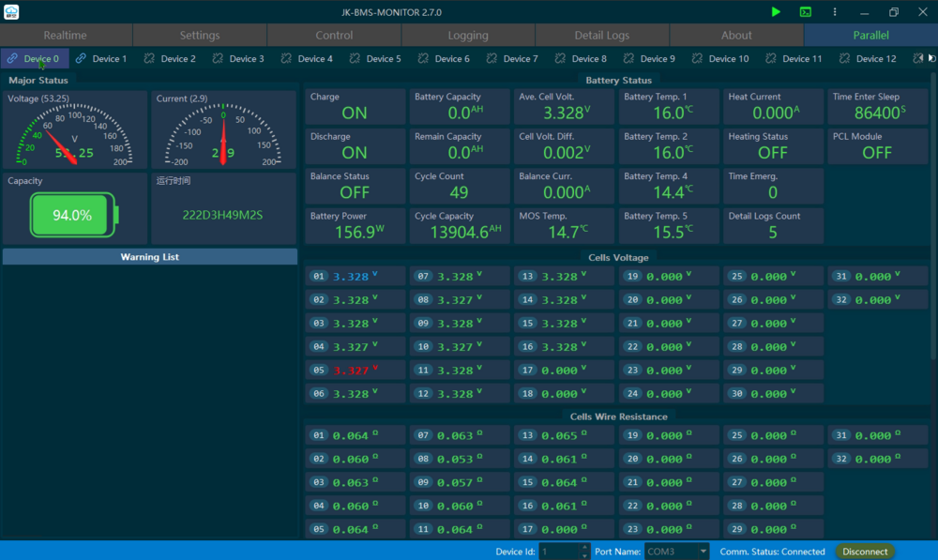Viewport: 938px width, 560px height.
Task: Click the link icon beside Device 0
Action: (x=12, y=58)
